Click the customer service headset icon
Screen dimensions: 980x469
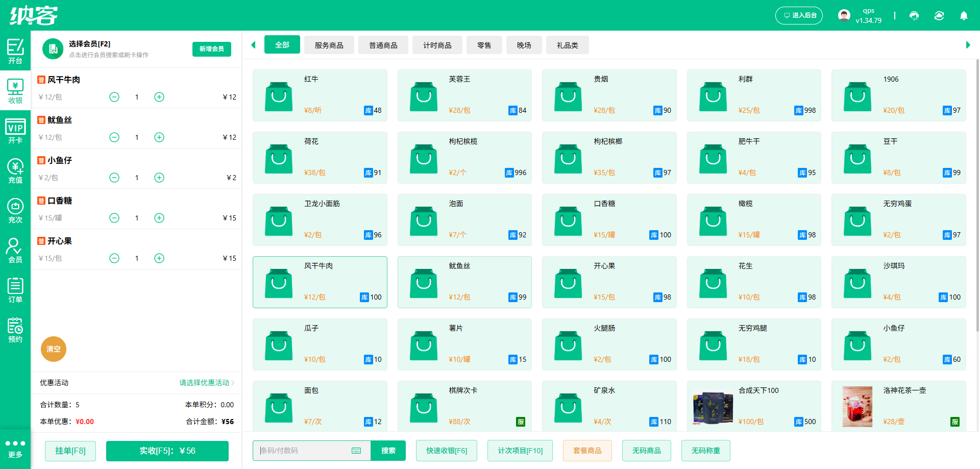pos(914,16)
